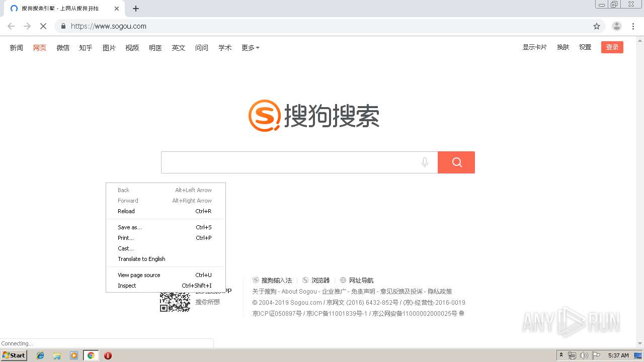Open the Chrome profile avatar
644x362 pixels.
point(617,26)
